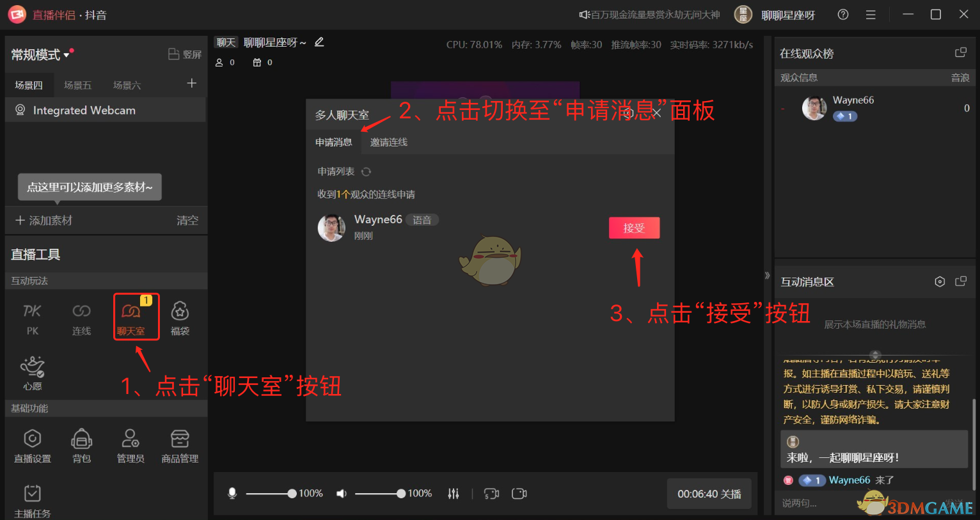980x520 pixels.
Task: Mute the speaker output
Action: 341,493
